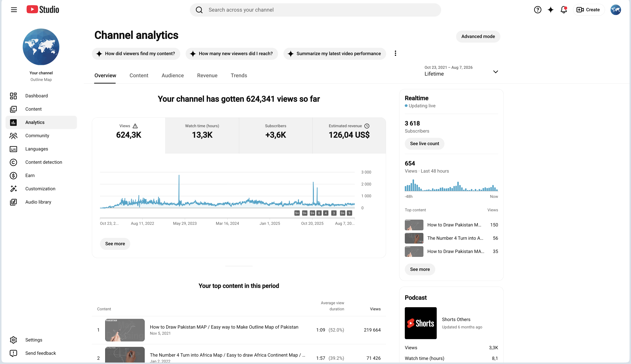631x364 pixels.
Task: Click the See live count button
Action: [424, 144]
